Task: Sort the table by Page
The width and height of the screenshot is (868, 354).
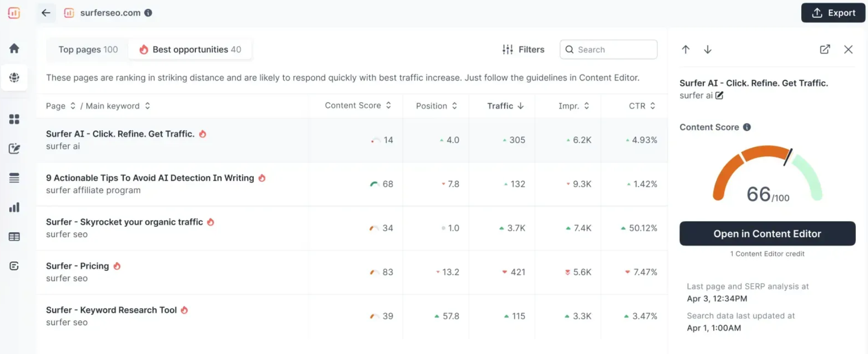Action: (x=61, y=106)
